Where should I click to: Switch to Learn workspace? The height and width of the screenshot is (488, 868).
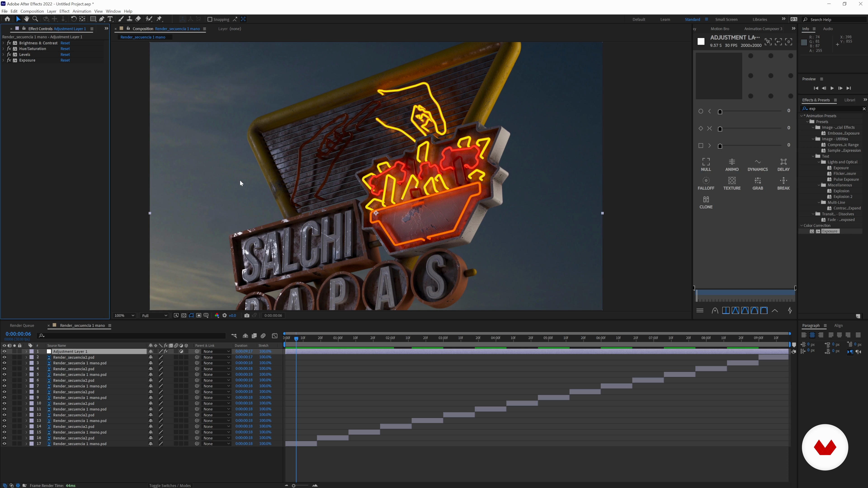665,19
